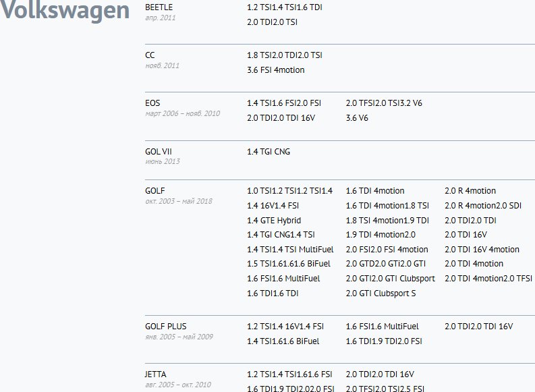Click the GOL VII model name
Image resolution: width=535 pixels, height=392 pixels.
click(159, 152)
